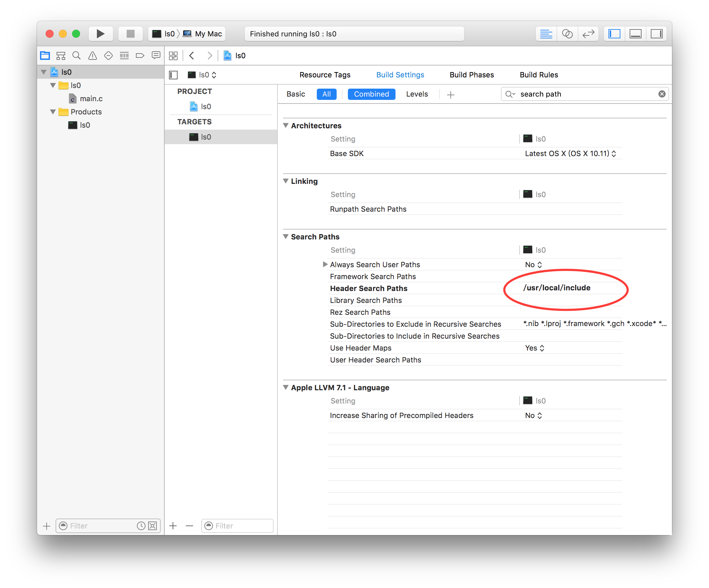Switch to Resource Tags tab

click(x=325, y=75)
